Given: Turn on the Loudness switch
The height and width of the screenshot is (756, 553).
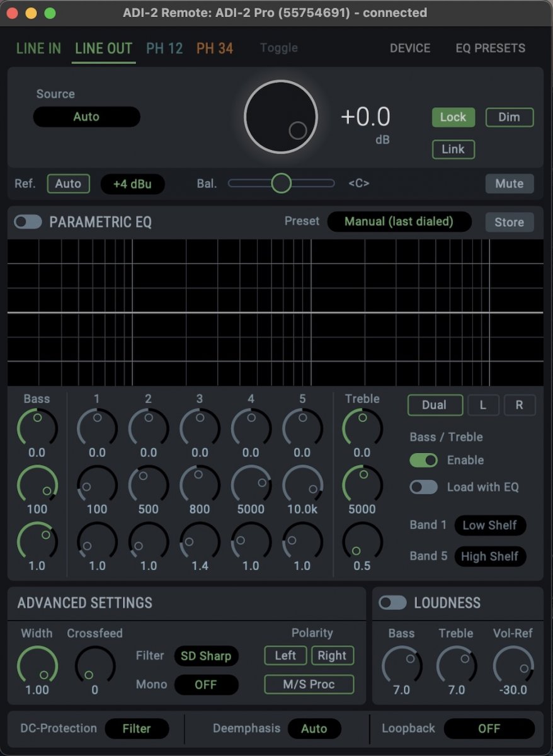Looking at the screenshot, I should click(x=392, y=603).
